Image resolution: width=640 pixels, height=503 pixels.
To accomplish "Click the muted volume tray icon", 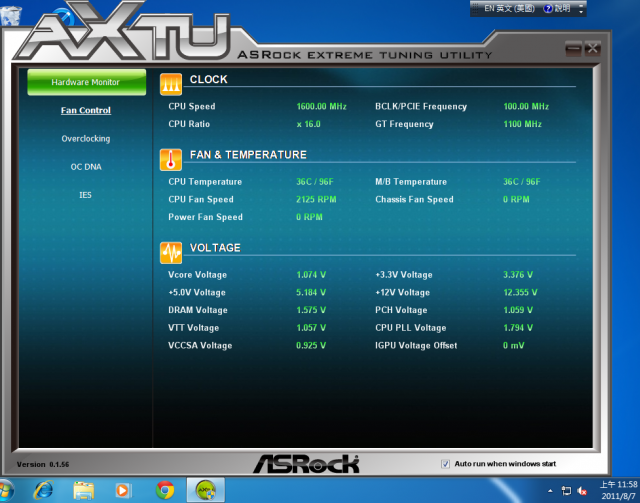I will coord(582,491).
